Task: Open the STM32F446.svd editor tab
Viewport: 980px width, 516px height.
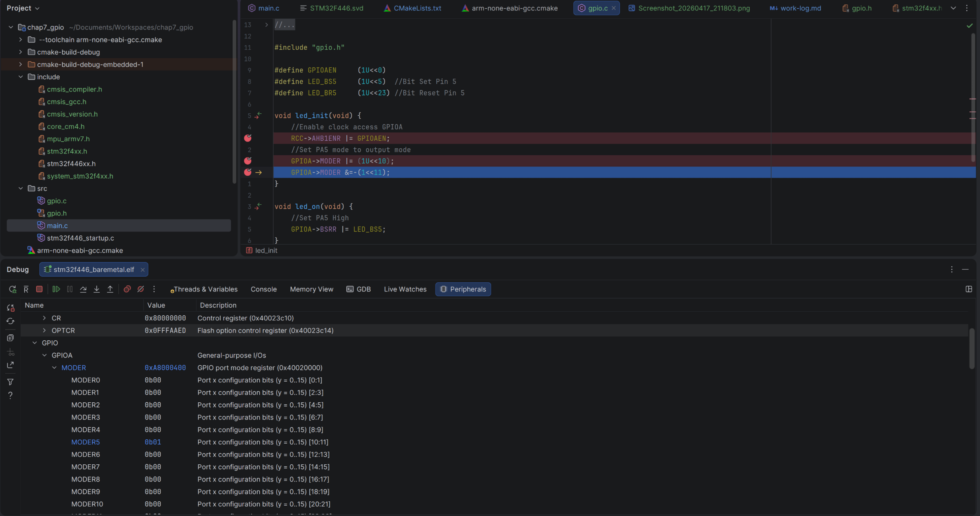Action: pos(336,8)
